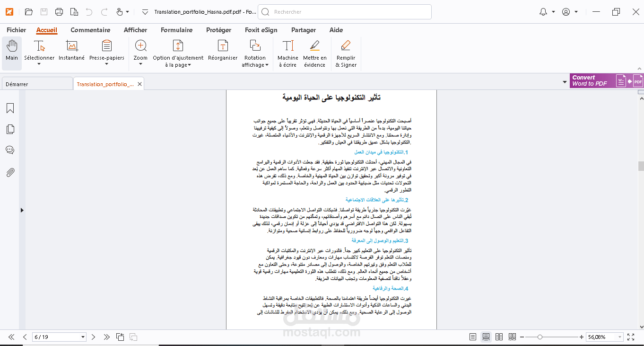Switch to the Accueil ribbon tab
This screenshot has width=644, height=346.
click(x=47, y=30)
